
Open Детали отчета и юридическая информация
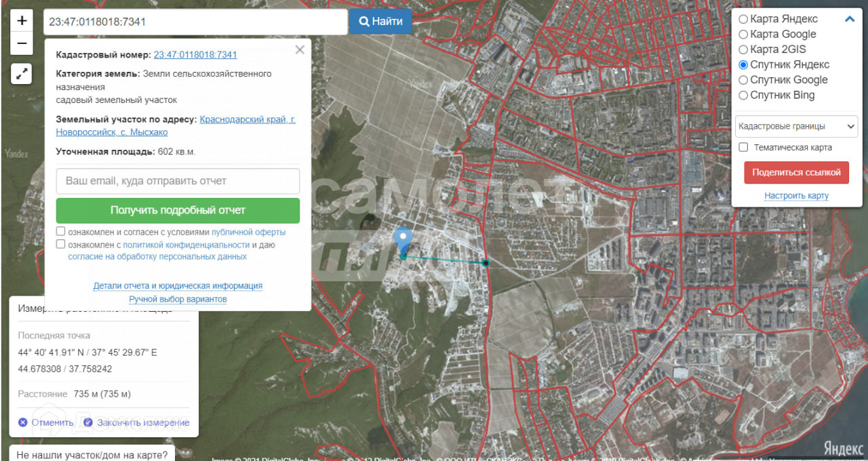coord(178,286)
